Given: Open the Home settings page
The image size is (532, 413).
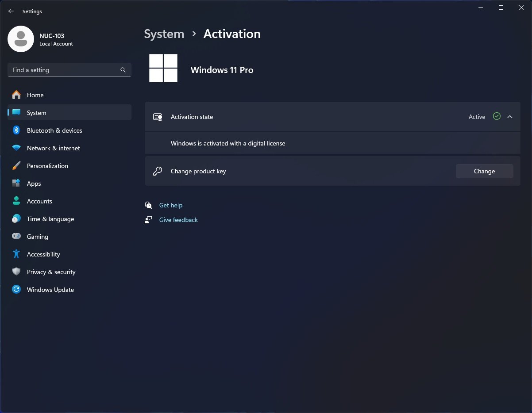Looking at the screenshot, I should (69, 95).
